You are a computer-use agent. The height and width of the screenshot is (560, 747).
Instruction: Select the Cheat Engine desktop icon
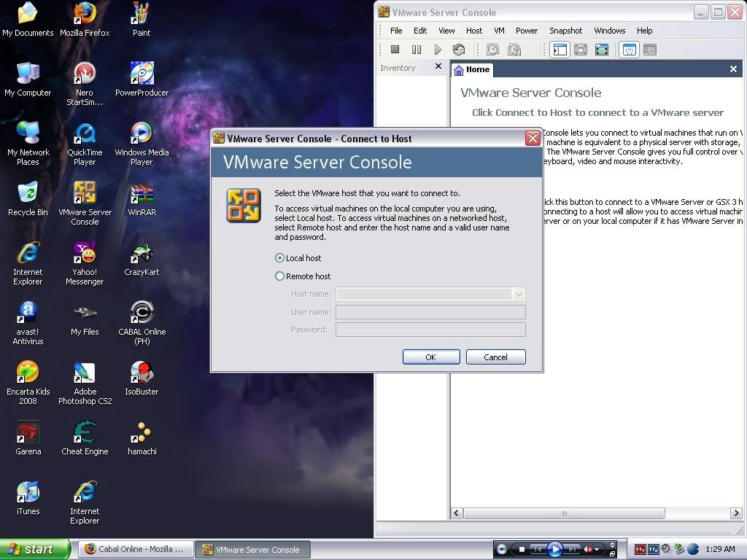pyautogui.click(x=85, y=438)
